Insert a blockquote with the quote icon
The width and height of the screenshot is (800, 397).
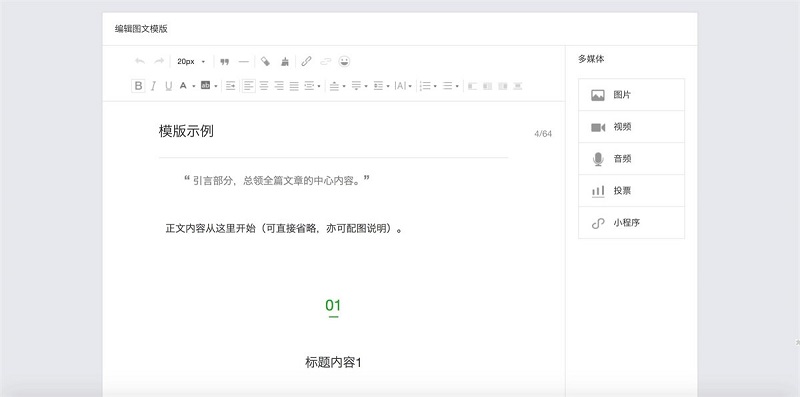tap(224, 62)
